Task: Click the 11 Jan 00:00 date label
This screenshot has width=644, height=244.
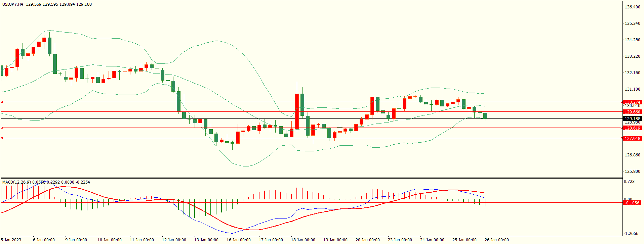Action: (142, 240)
